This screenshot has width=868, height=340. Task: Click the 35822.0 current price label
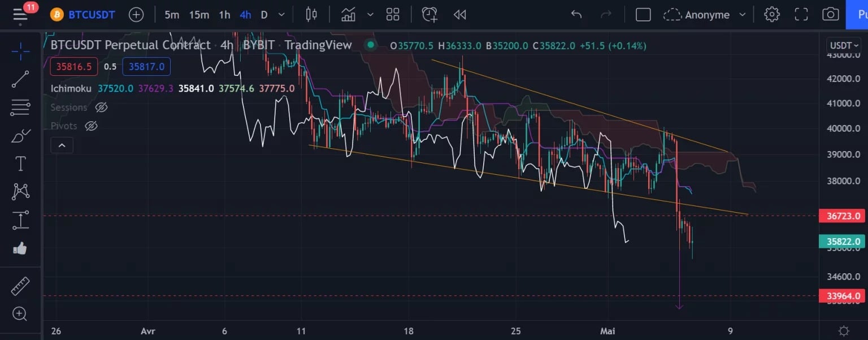tap(842, 242)
